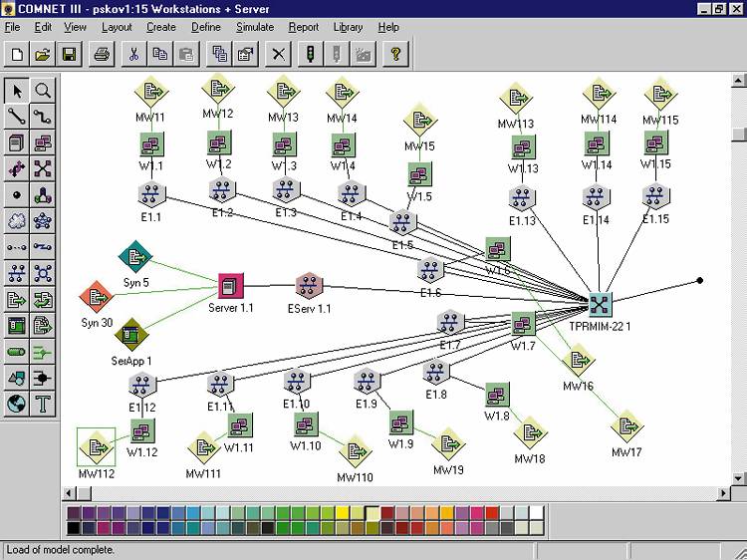Open the Help menu
This screenshot has width=747, height=560.
click(x=388, y=27)
